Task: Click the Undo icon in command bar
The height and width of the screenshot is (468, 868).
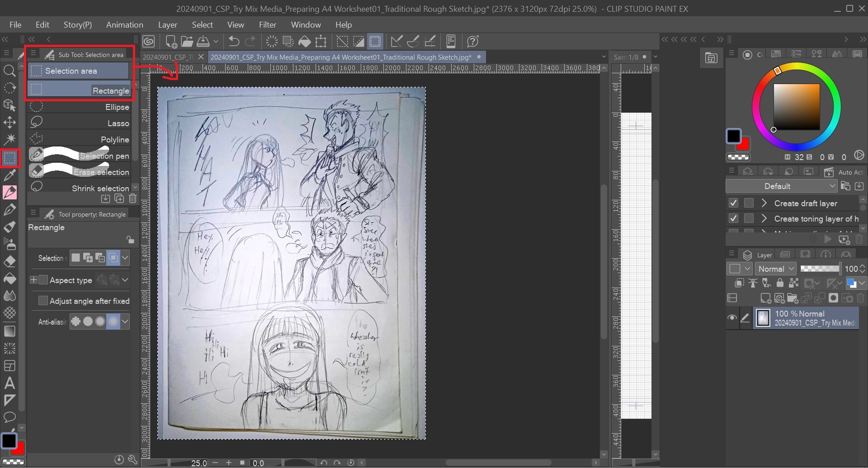Action: point(234,42)
